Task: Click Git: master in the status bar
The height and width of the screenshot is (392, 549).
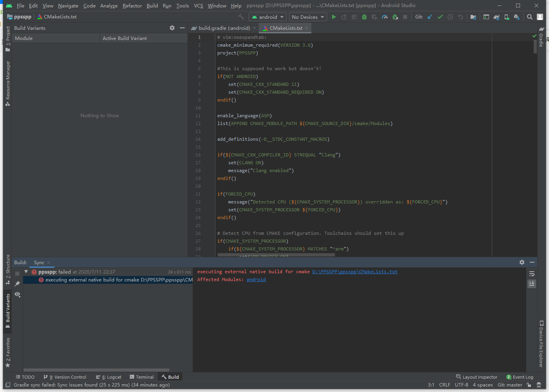Action: pos(510,385)
